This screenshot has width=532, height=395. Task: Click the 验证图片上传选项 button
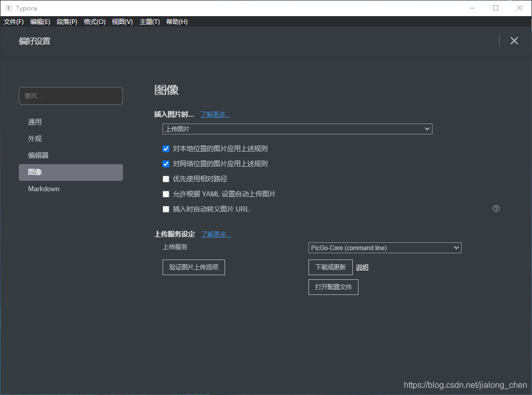(x=194, y=267)
